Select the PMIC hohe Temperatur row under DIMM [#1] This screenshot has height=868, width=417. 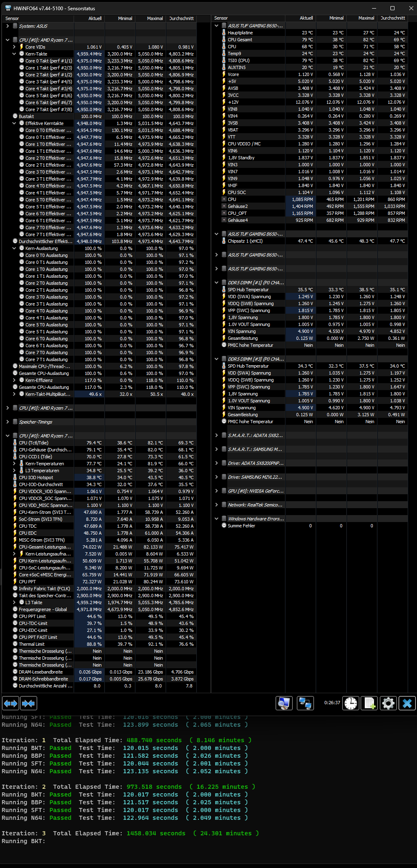coord(309,345)
